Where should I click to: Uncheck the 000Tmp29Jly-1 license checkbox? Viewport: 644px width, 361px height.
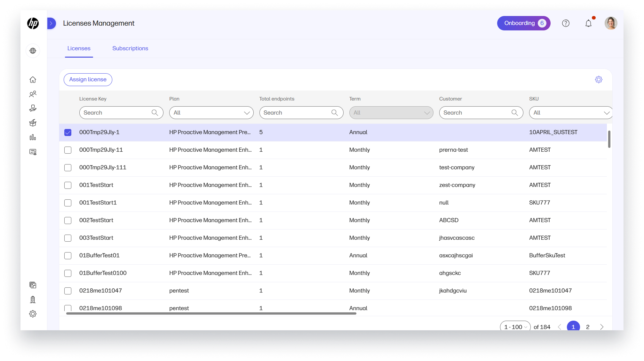click(x=68, y=132)
